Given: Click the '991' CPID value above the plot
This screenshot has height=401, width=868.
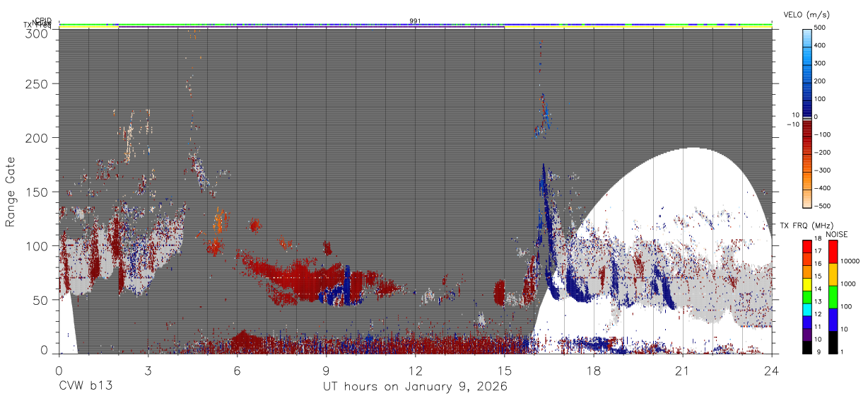Looking at the screenshot, I should (415, 21).
